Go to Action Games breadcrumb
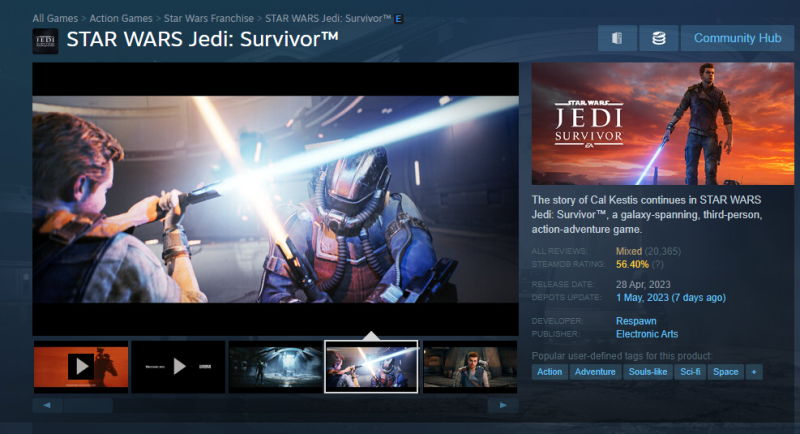This screenshot has height=434, width=800. (121, 18)
